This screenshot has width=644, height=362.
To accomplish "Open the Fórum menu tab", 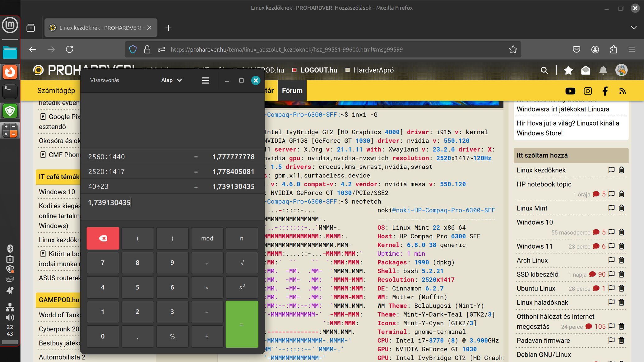I will [x=292, y=90].
